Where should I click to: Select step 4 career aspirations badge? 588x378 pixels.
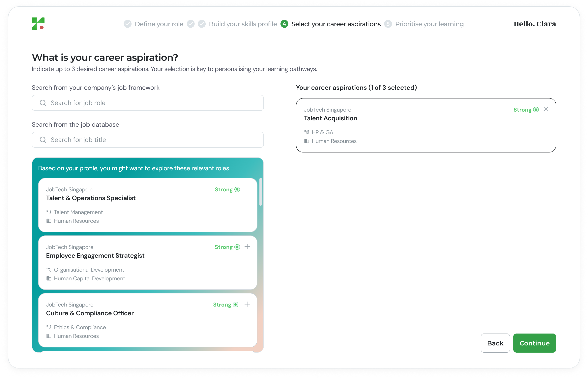click(x=284, y=24)
